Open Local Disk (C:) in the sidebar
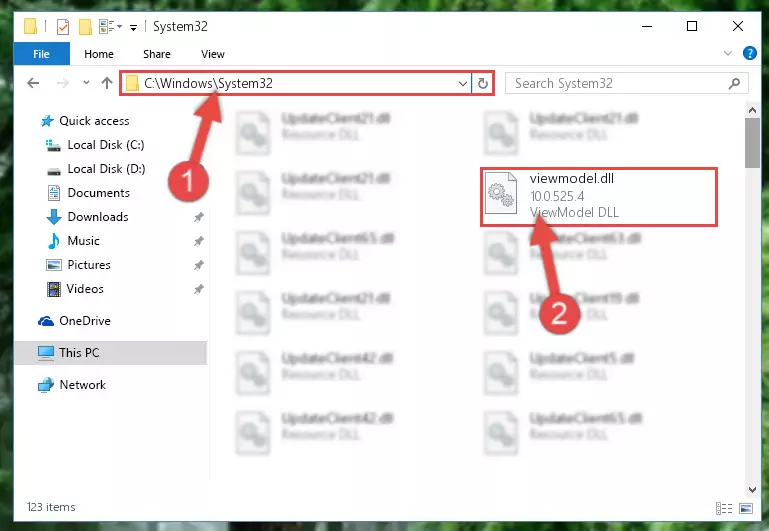The width and height of the screenshot is (769, 531). point(106,145)
